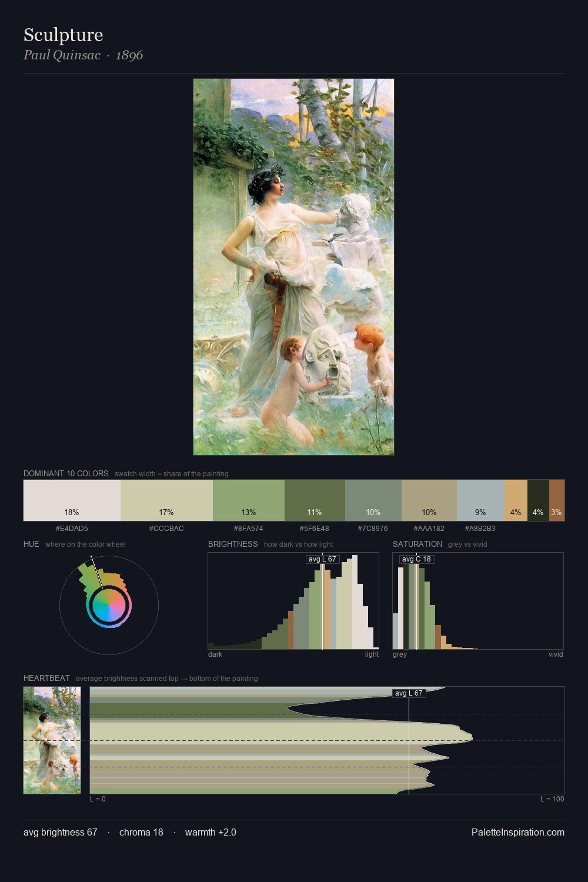This screenshot has height=882, width=588.
Task: Click the near-black 4% swatch
Action: click(538, 500)
